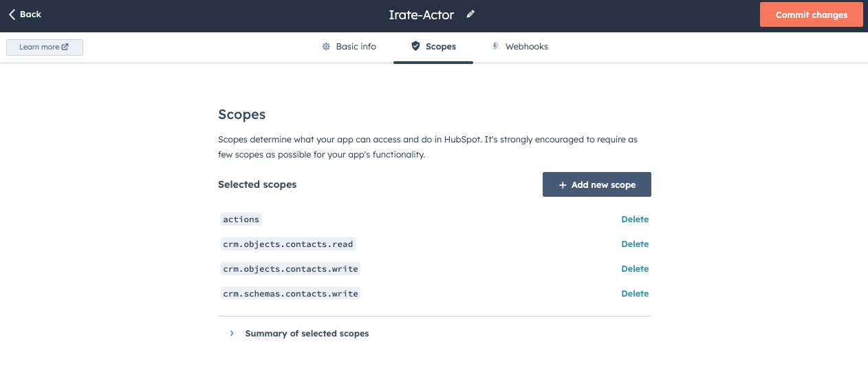Delete the crm.schemas.contacts.write scope
The height and width of the screenshot is (386, 868).
coord(634,294)
